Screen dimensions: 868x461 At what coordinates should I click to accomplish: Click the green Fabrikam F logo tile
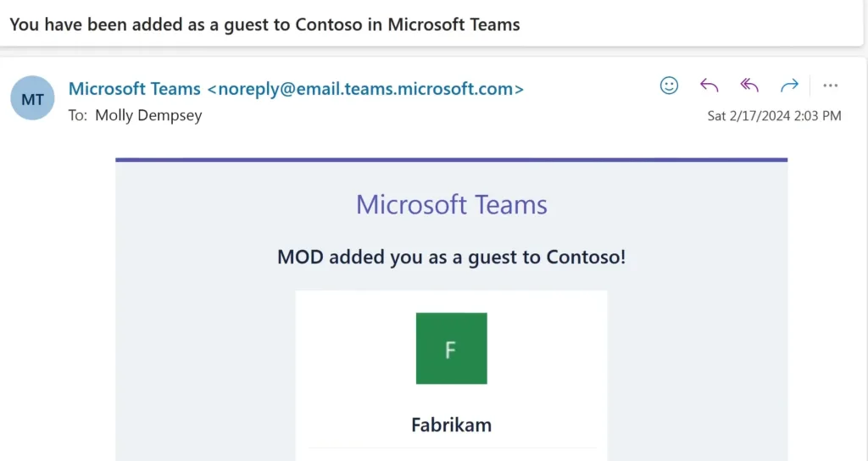pos(451,348)
